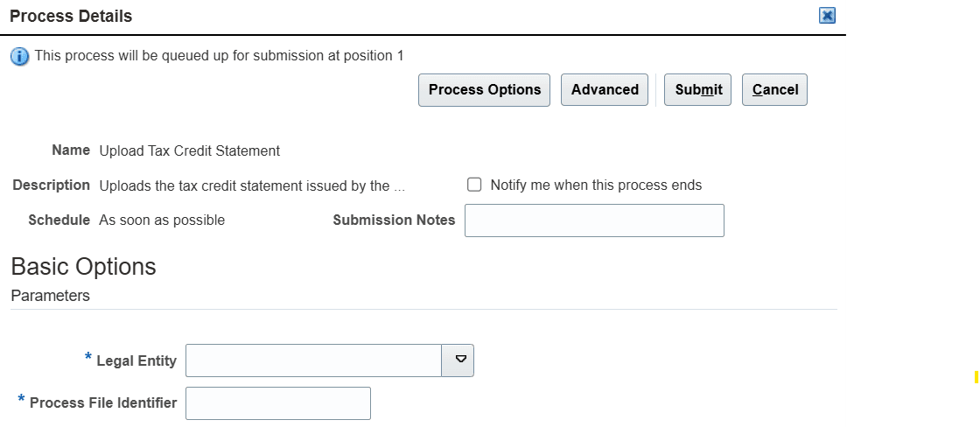
Task: Cancel the process submission
Action: coord(774,90)
